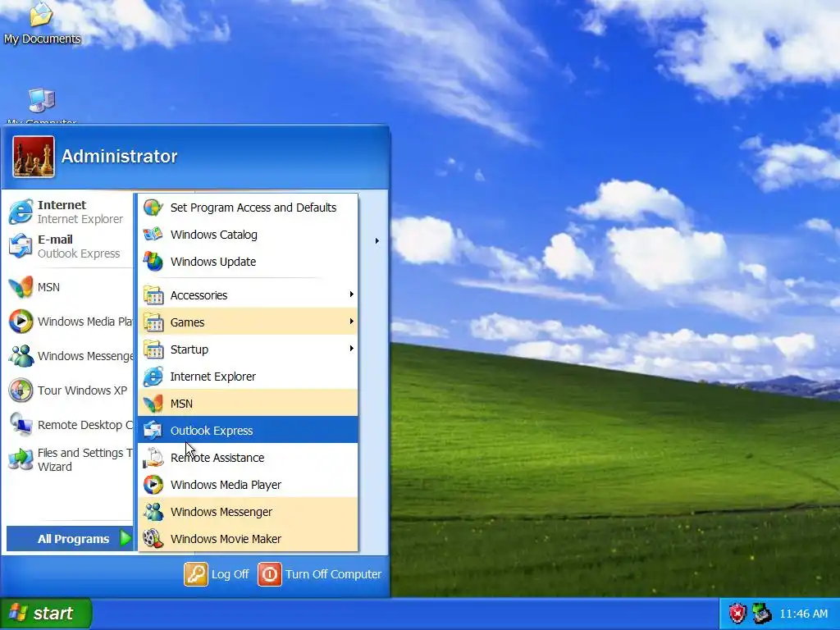Click the Accessories folder icon
The width and height of the screenshot is (840, 630).
(x=153, y=295)
